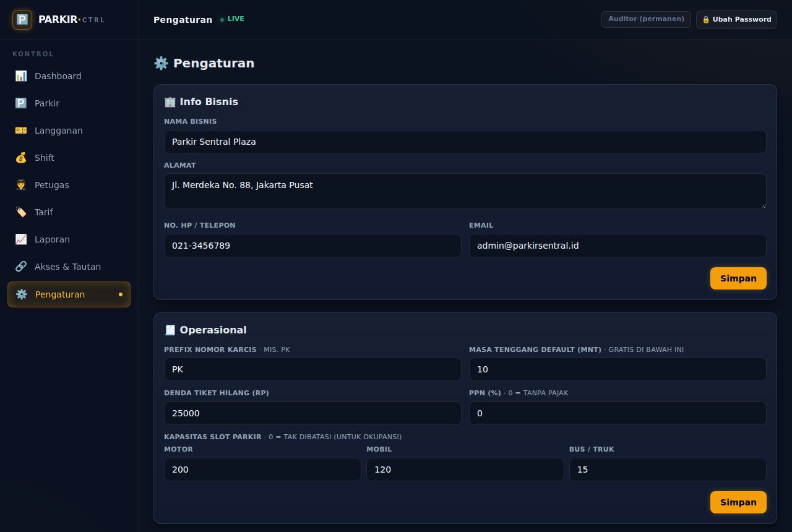This screenshot has width=792, height=532.
Task: Click the Auditor (permanen) badge
Action: pos(646,19)
